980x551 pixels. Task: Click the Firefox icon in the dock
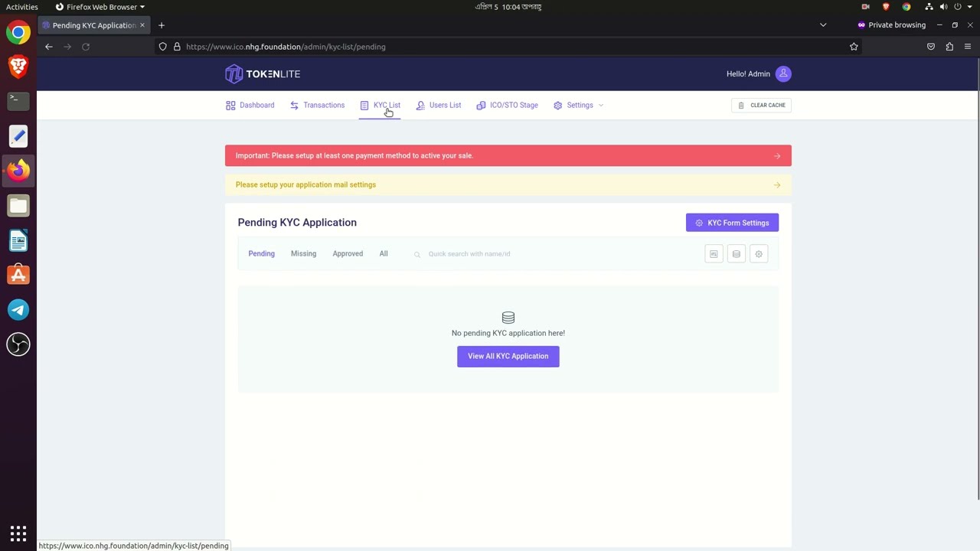[18, 171]
